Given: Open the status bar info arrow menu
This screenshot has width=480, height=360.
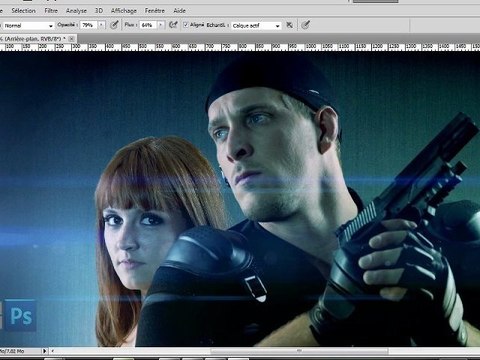Looking at the screenshot, I should 45,351.
